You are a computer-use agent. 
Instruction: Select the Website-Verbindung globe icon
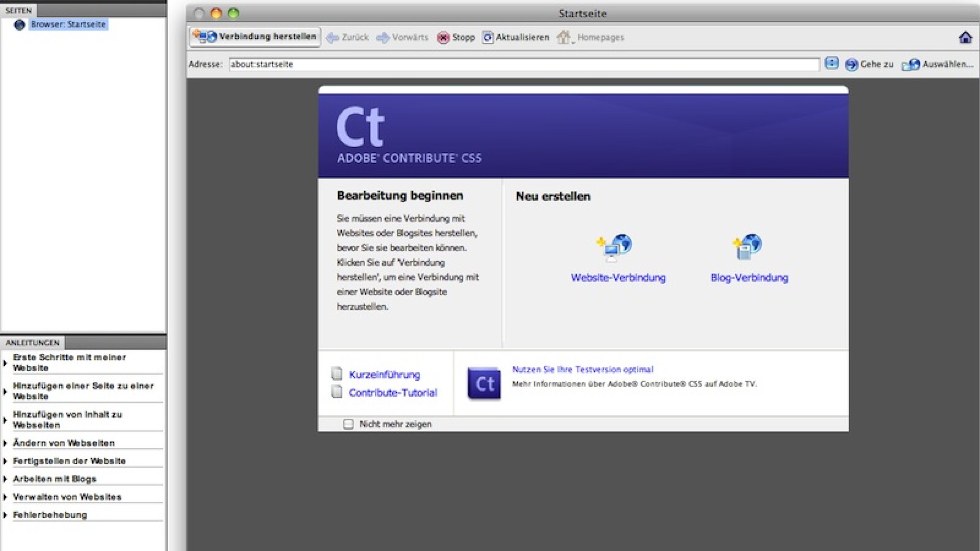pyautogui.click(x=614, y=247)
